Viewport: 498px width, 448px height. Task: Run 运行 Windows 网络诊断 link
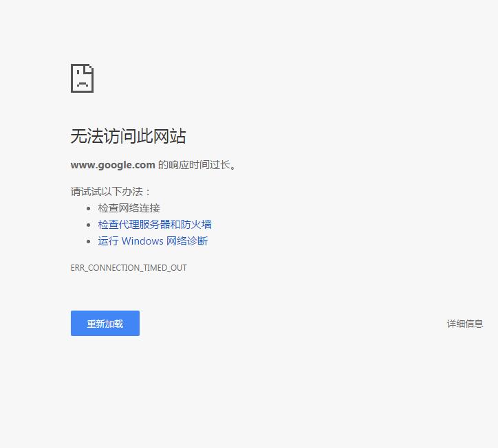point(153,241)
